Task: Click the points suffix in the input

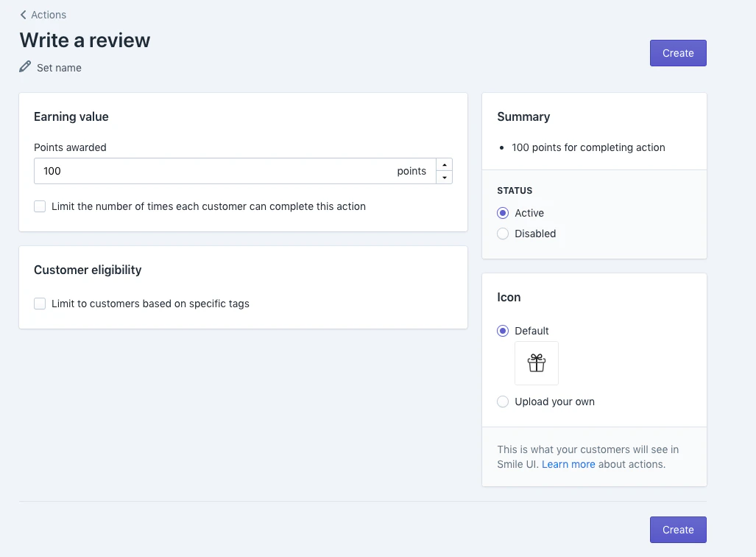Action: coord(411,171)
